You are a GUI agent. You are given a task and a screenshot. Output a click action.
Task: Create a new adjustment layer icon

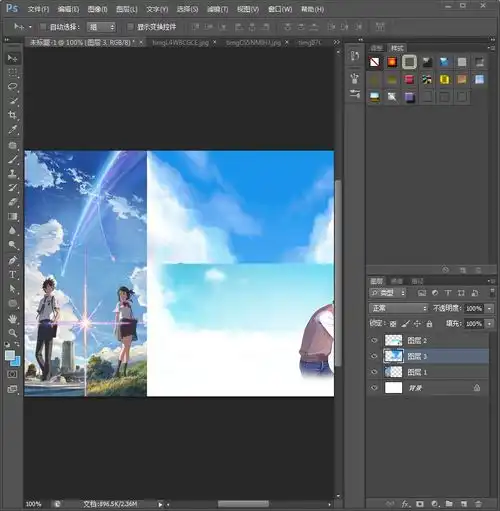point(434,504)
